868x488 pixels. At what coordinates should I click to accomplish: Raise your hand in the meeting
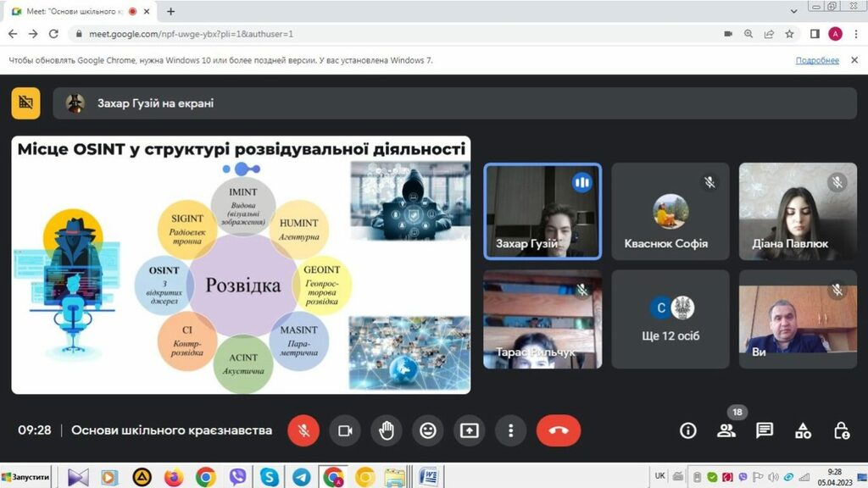[387, 430]
